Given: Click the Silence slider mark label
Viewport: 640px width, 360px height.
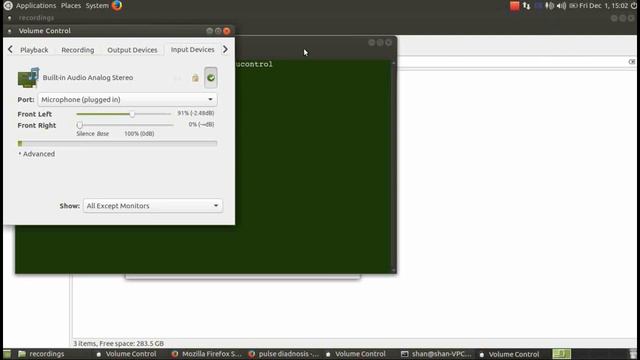Looking at the screenshot, I should click(85, 133).
